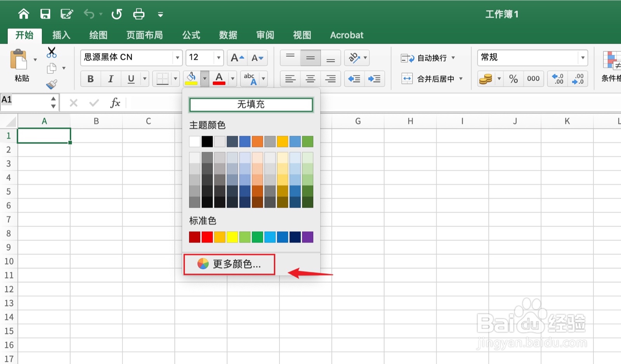Image resolution: width=621 pixels, height=364 pixels.
Task: Decrease indent of cell content
Action: 354,79
